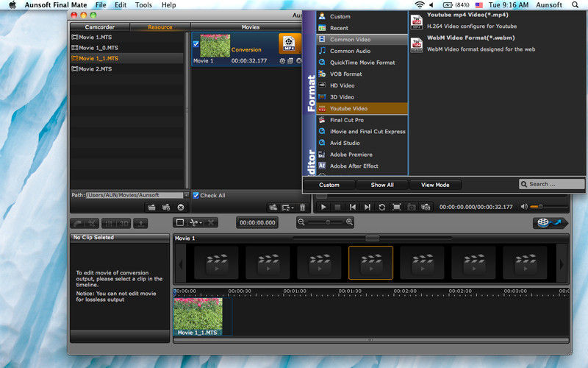Click the View Mode button
This screenshot has width=588, height=368.
coord(435,185)
